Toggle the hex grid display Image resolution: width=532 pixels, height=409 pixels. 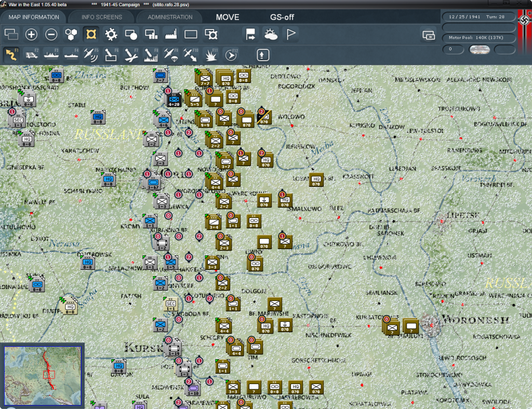[71, 34]
